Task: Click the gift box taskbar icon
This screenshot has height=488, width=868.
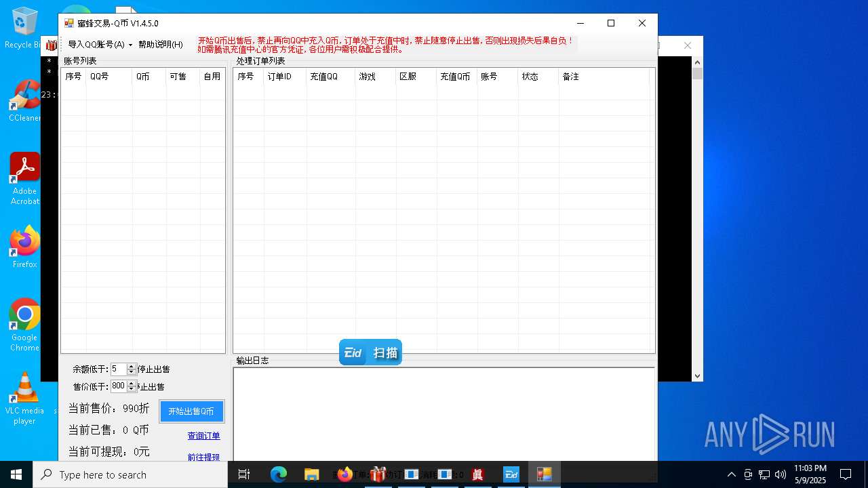Action: [378, 474]
